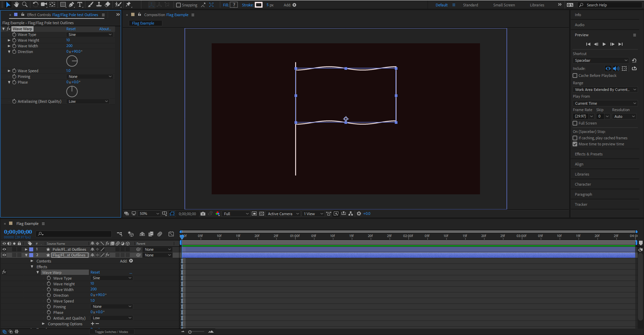Reset preview shortcut to default
The height and width of the screenshot is (335, 644).
pos(634,60)
